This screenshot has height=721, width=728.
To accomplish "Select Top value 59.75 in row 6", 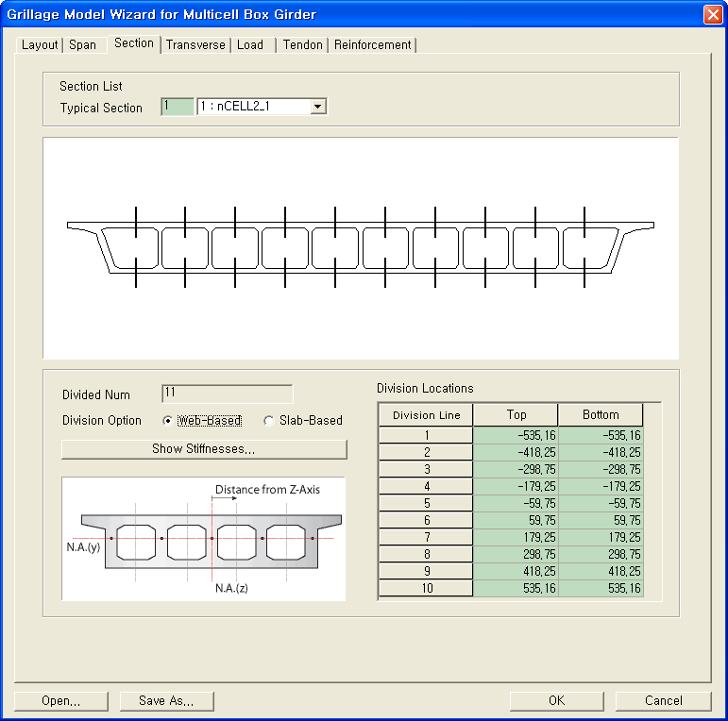I will [516, 520].
